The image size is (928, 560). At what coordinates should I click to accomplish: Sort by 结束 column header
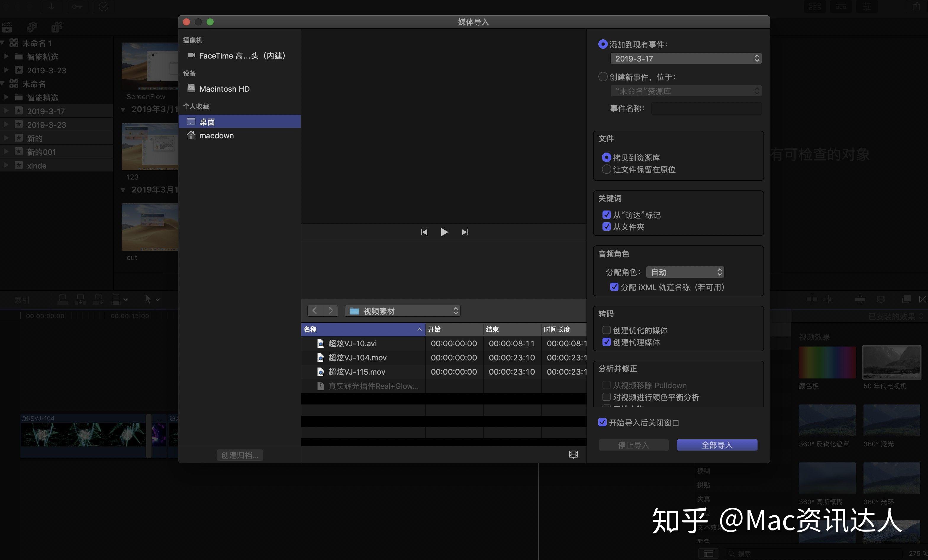[512, 329]
